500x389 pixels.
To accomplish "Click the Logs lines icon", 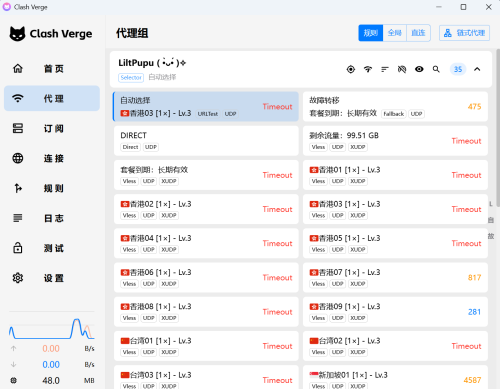I will pos(18,218).
